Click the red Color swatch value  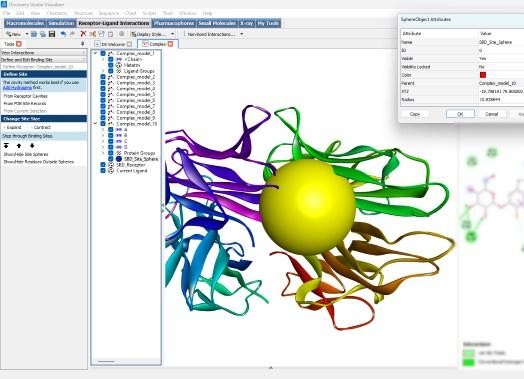(483, 75)
